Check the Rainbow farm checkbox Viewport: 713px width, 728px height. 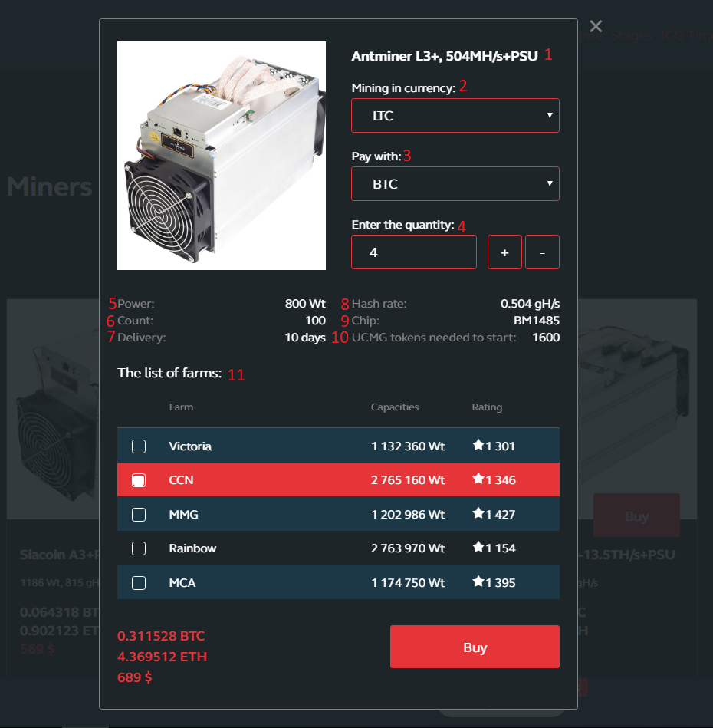tap(139, 548)
